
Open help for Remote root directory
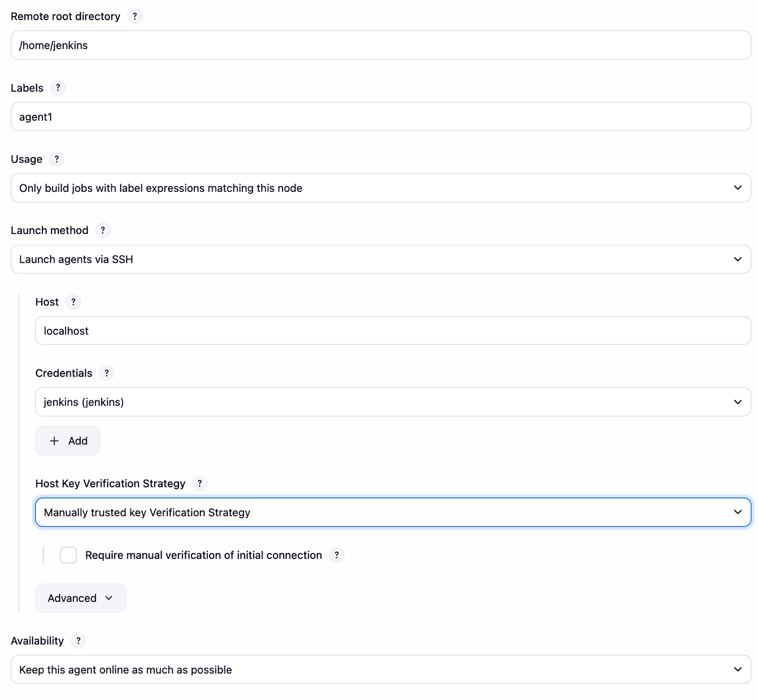point(134,16)
